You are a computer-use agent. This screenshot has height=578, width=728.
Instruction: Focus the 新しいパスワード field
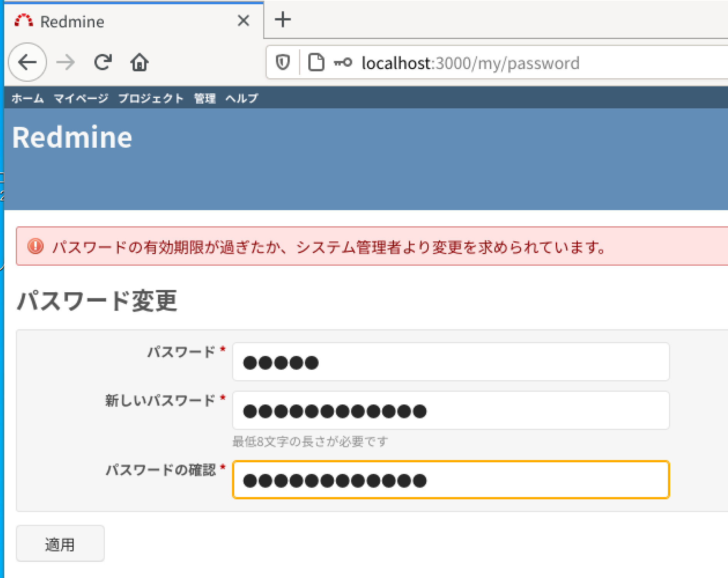click(451, 410)
